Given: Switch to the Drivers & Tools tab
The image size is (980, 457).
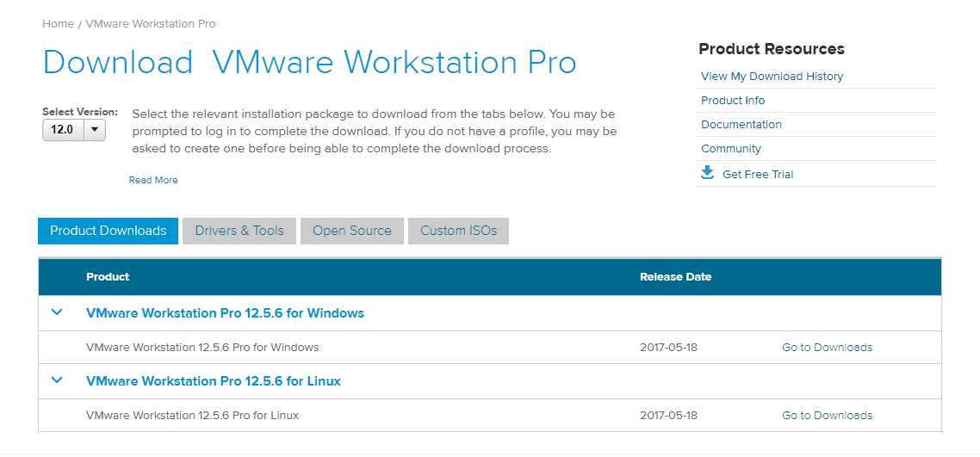Looking at the screenshot, I should (239, 231).
